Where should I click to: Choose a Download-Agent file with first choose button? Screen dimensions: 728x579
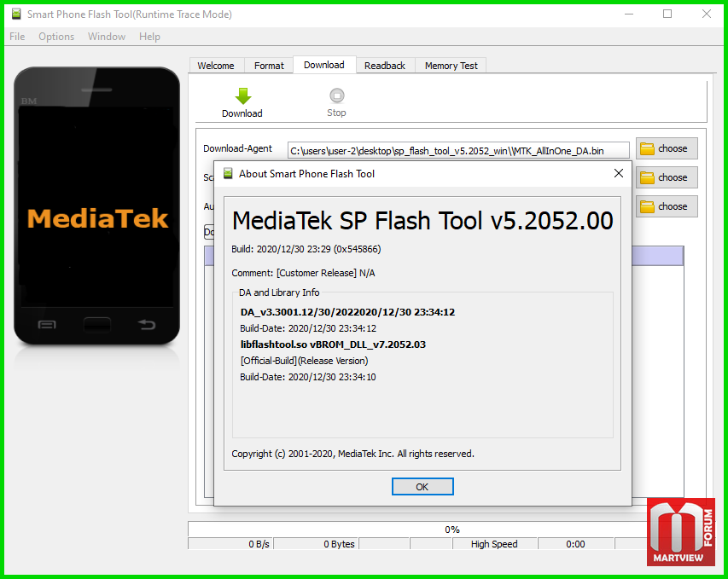(x=667, y=148)
